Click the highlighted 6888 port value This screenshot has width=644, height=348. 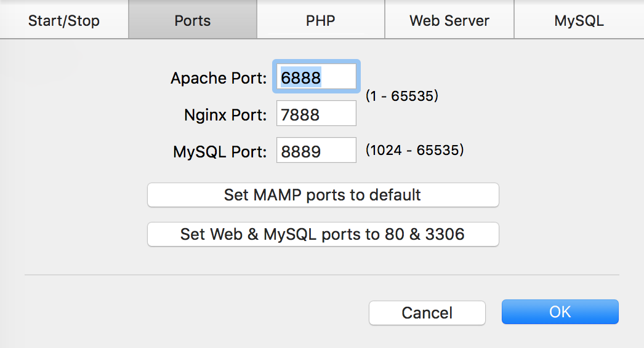(301, 78)
